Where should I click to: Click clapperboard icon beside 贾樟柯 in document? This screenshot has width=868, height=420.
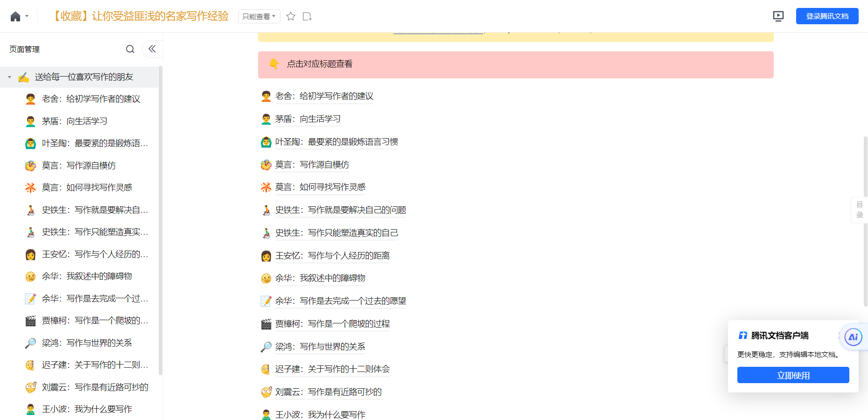(266, 324)
